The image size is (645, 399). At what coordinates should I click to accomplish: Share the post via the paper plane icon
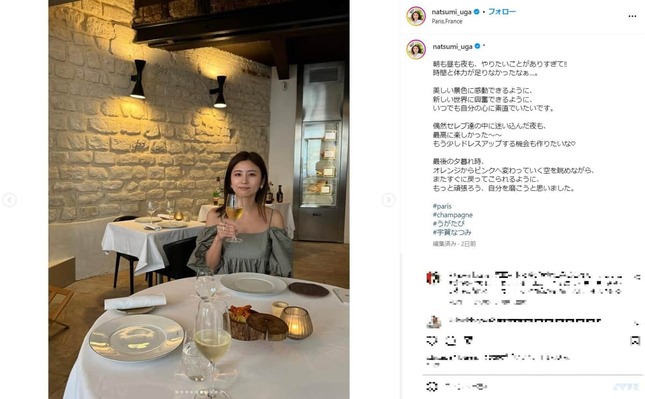468,340
